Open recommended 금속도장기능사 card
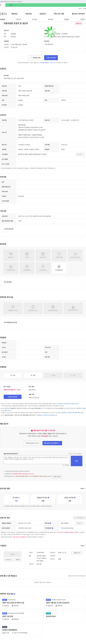The height and width of the screenshot is (644, 86). (65, 616)
